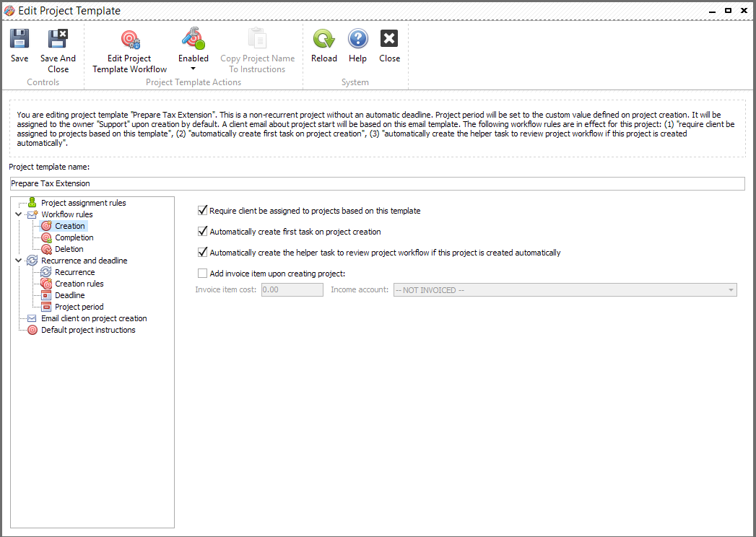Viewport: 756px width, 537px height.
Task: Click the Deletion target icon in the tree
Action: [46, 249]
